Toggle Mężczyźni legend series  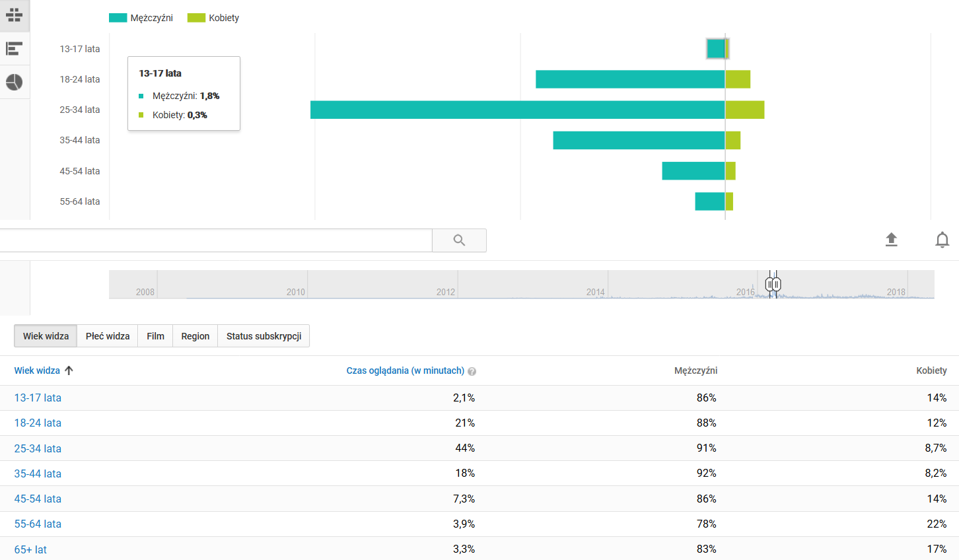click(141, 18)
